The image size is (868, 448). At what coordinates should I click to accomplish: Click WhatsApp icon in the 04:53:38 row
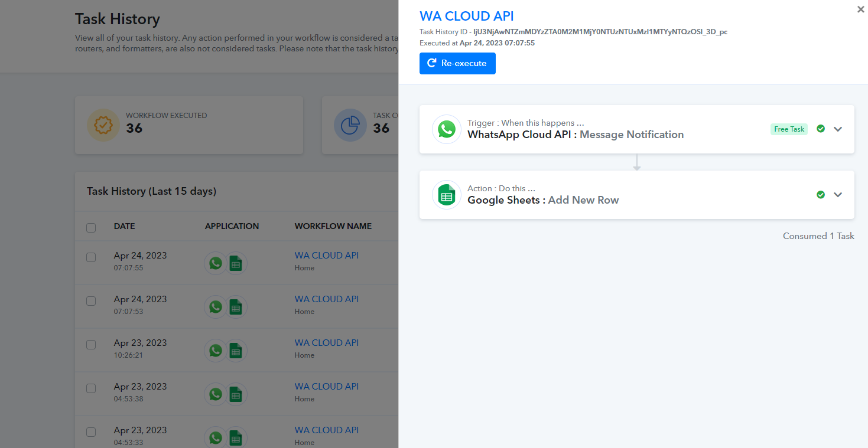pos(216,394)
